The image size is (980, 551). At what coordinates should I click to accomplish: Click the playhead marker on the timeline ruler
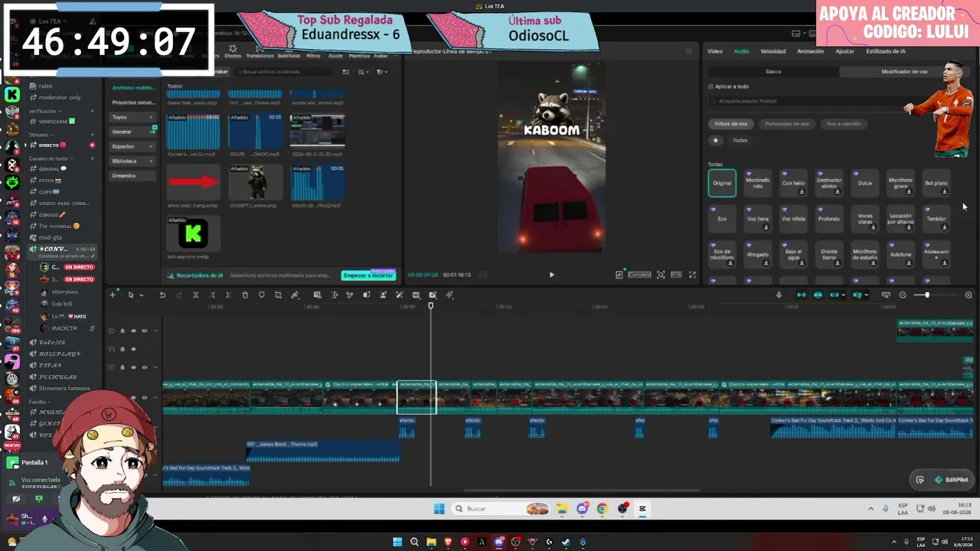coord(430,306)
